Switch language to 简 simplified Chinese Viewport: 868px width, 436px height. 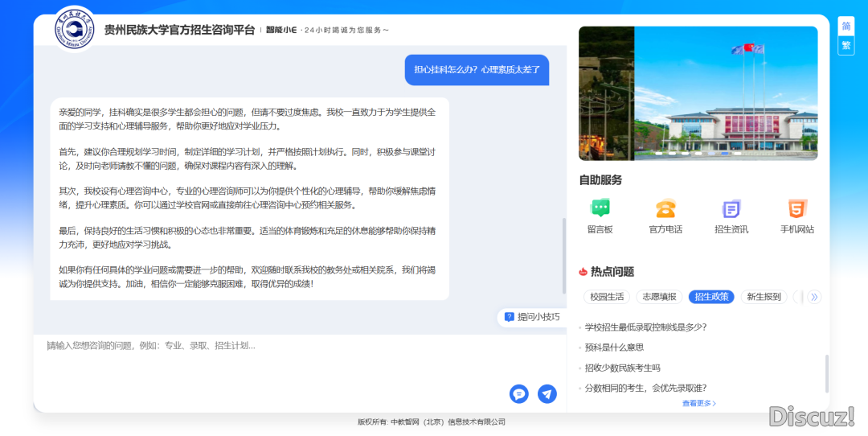pos(846,26)
